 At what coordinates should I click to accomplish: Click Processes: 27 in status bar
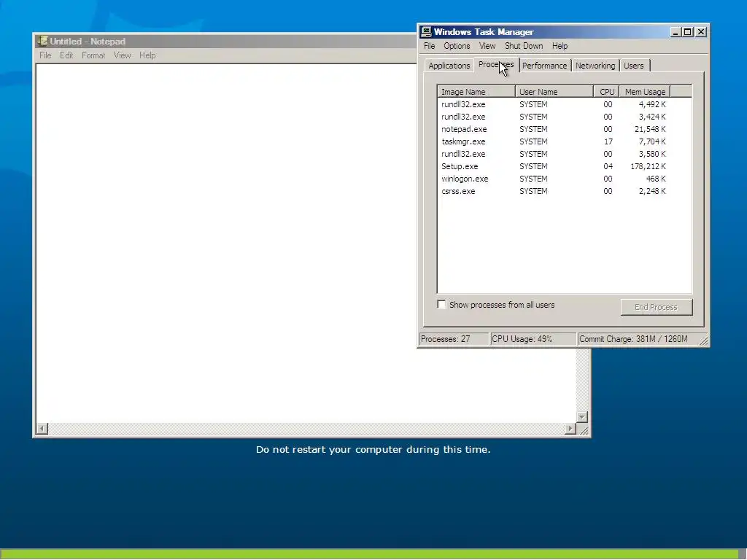pyautogui.click(x=453, y=339)
